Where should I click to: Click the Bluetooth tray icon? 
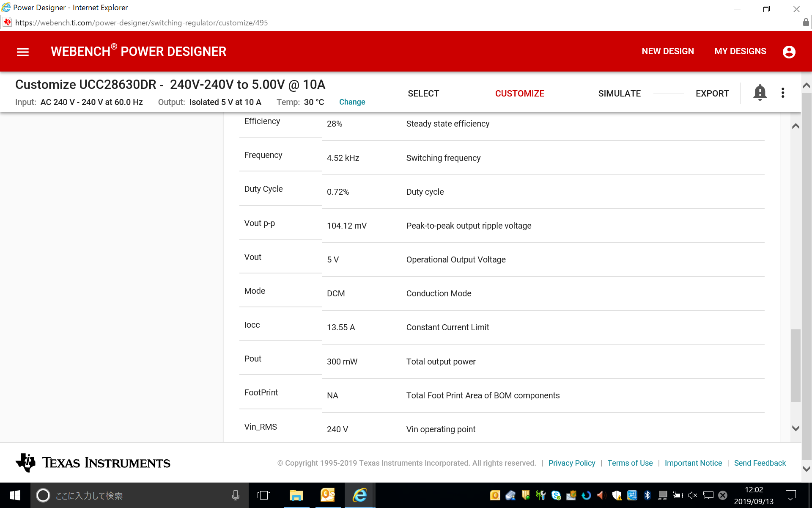pos(647,495)
